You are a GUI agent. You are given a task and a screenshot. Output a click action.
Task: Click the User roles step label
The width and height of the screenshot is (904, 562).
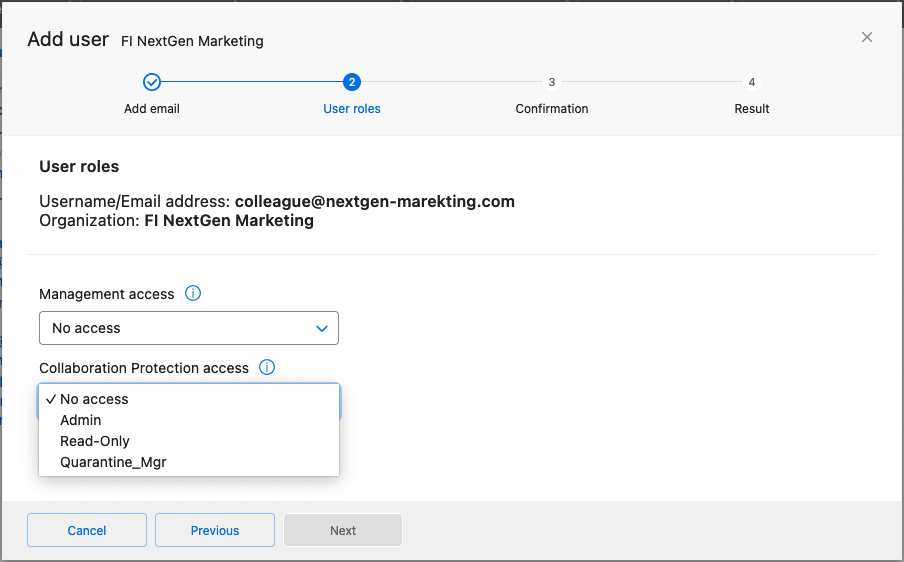point(352,108)
